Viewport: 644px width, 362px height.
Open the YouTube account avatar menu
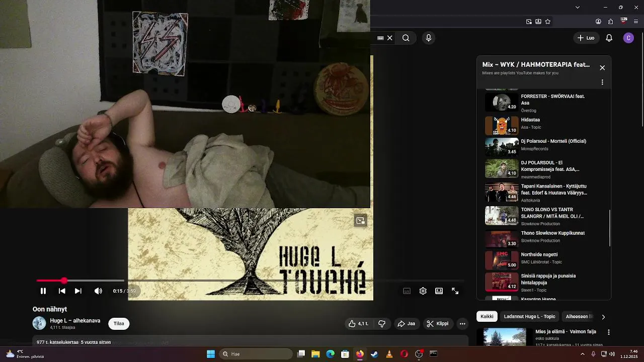628,38
